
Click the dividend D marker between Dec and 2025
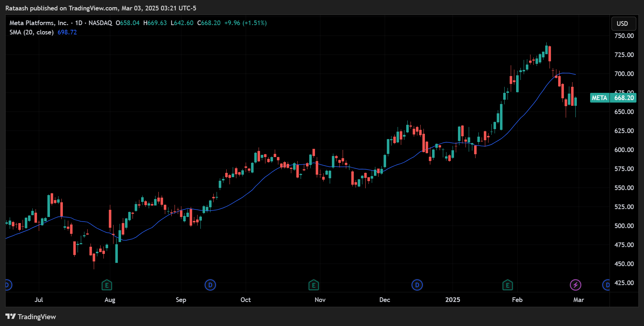pyautogui.click(x=417, y=285)
